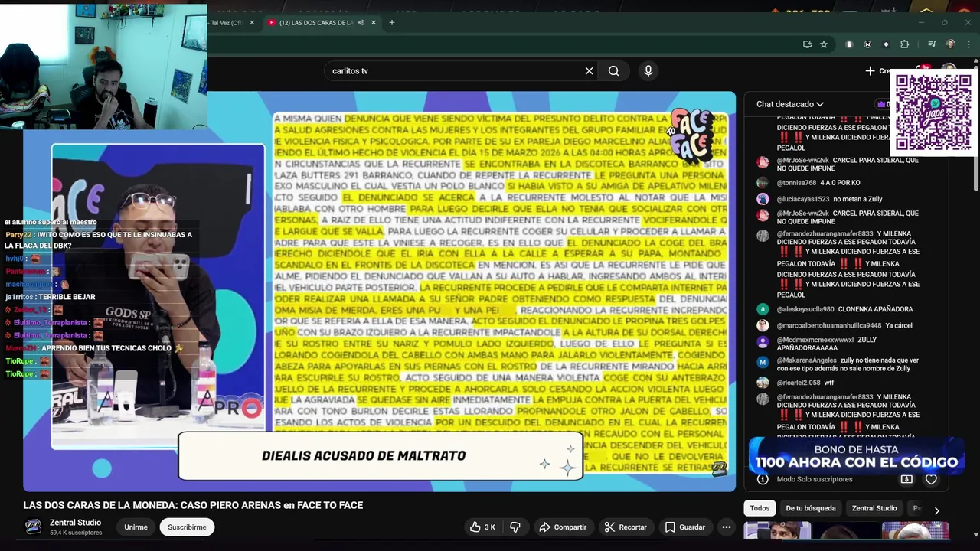
Task: Expand the 'Chat destacado' dropdown
Action: (x=790, y=104)
